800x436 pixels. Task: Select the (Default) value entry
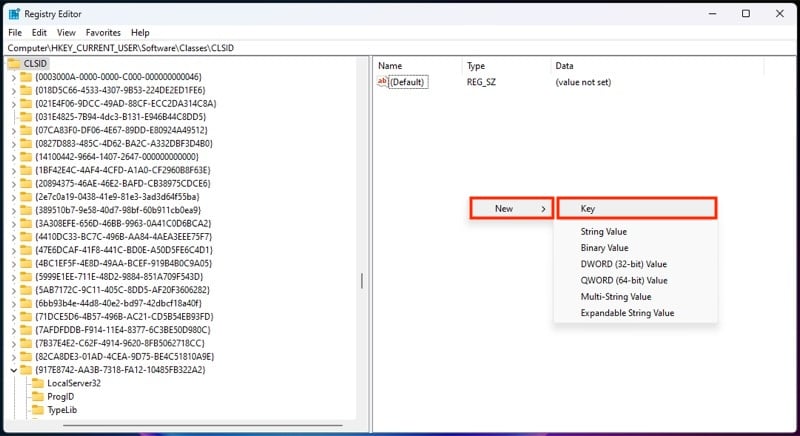tap(407, 82)
